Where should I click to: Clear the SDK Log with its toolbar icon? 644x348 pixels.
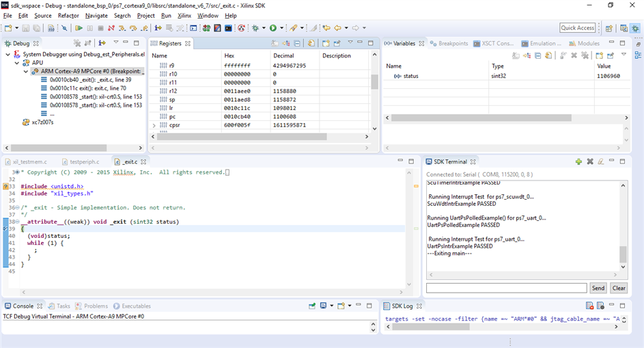590,306
